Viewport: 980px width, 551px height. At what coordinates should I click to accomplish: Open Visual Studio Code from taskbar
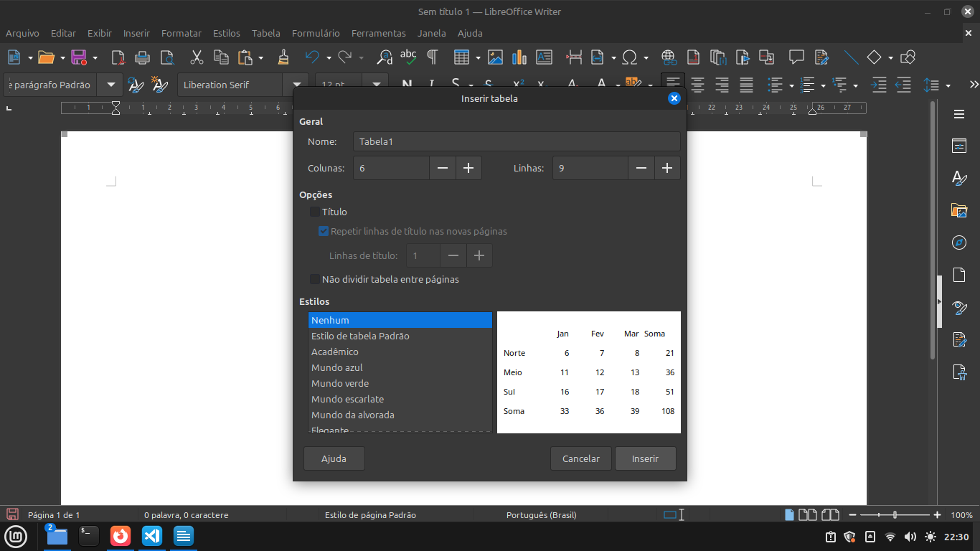click(152, 535)
